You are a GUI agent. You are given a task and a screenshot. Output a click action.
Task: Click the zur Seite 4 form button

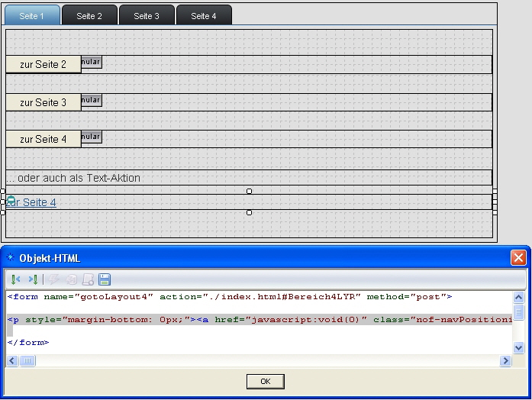44,140
